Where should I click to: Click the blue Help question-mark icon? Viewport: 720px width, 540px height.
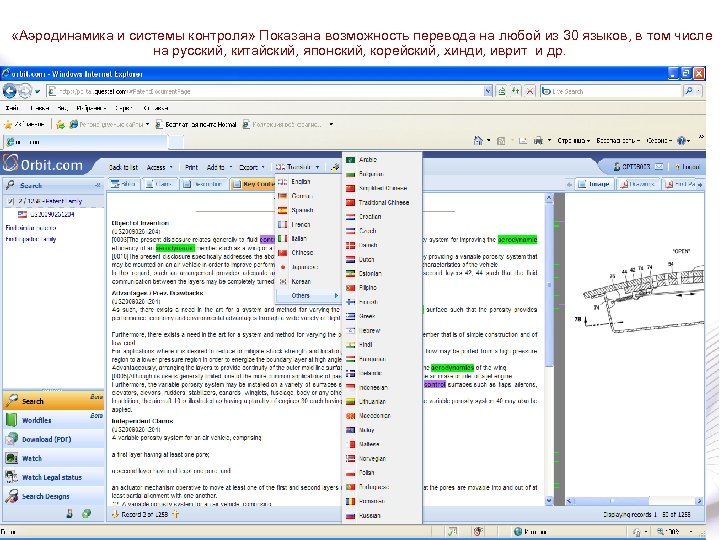[x=682, y=141]
